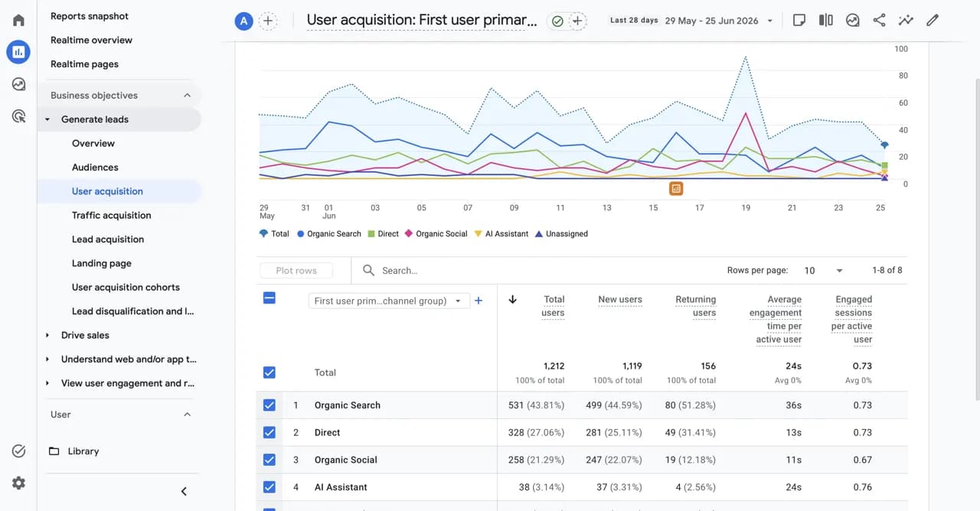Click the Share this report icon
This screenshot has width=980, height=511.
click(x=879, y=21)
